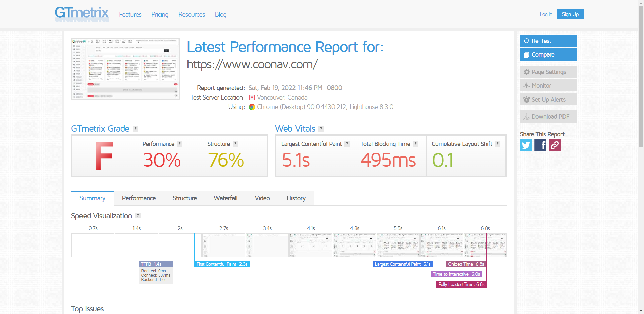
Task: Click Largest Contentful Paint help icon
Action: point(347,144)
